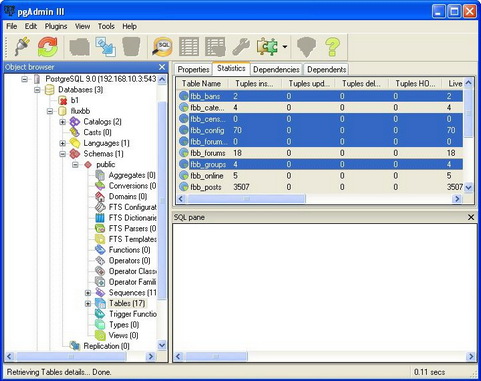
Task: Open the Tools menu
Action: pos(106,26)
